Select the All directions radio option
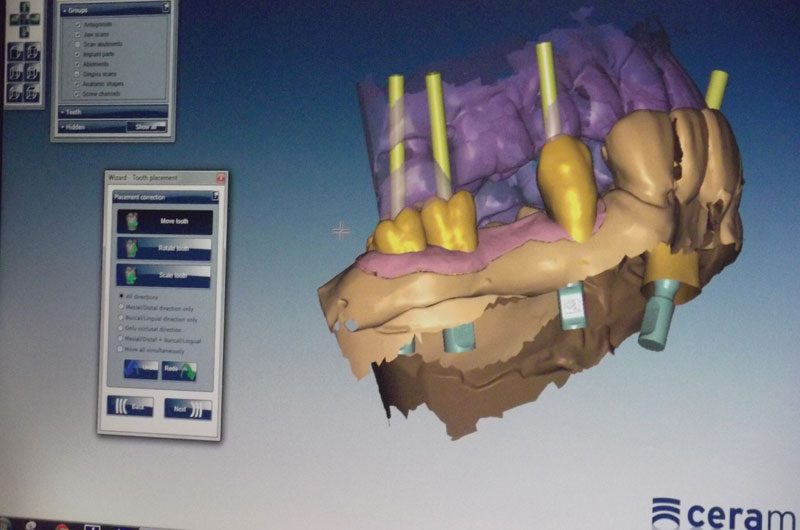The height and width of the screenshot is (530, 800). 121,296
